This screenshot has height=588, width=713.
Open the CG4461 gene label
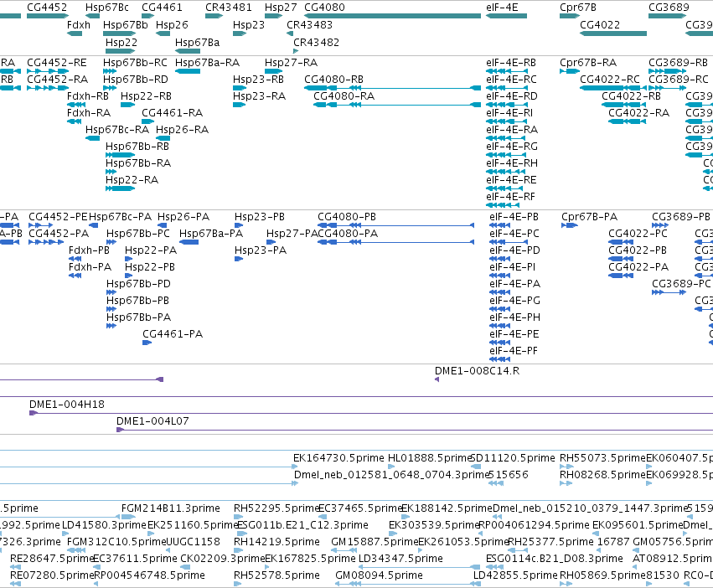click(162, 8)
